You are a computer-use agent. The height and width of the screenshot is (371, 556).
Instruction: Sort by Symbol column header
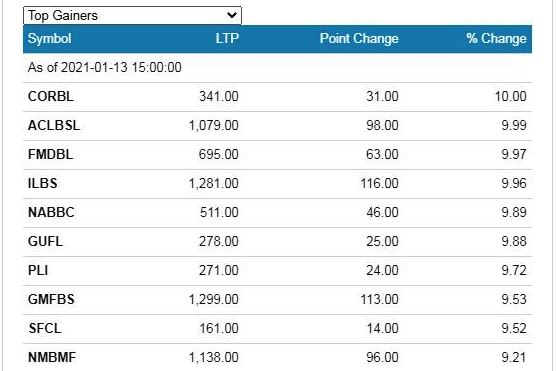49,38
